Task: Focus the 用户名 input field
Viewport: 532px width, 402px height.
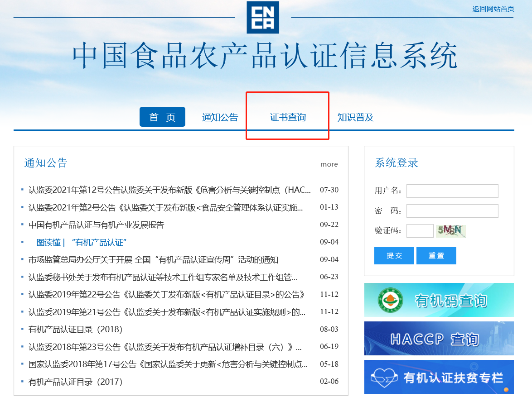Action: 452,191
